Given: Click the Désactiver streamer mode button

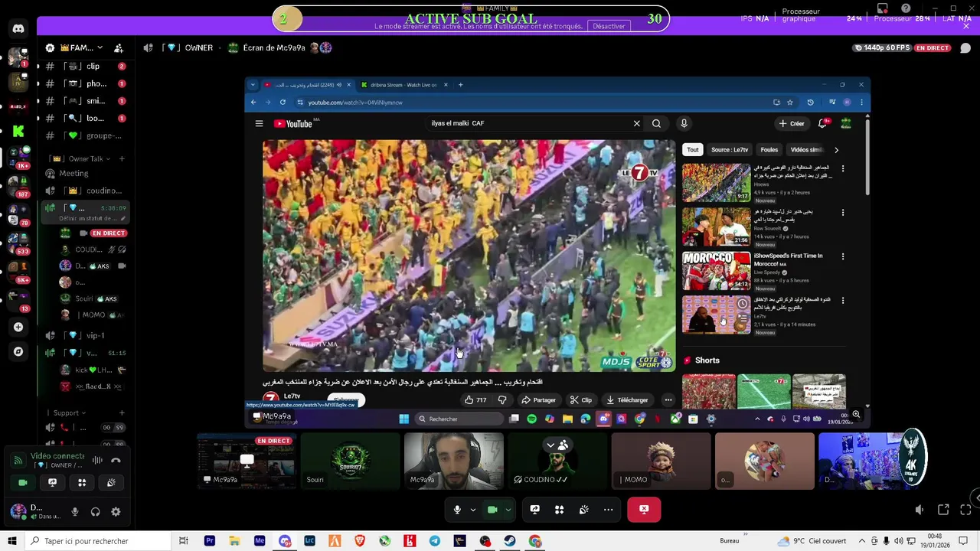Looking at the screenshot, I should (609, 26).
